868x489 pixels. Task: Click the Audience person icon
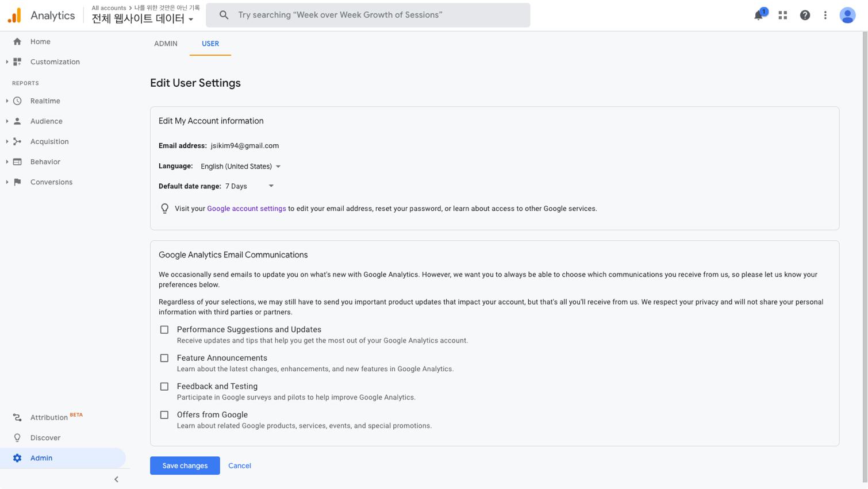pyautogui.click(x=17, y=121)
